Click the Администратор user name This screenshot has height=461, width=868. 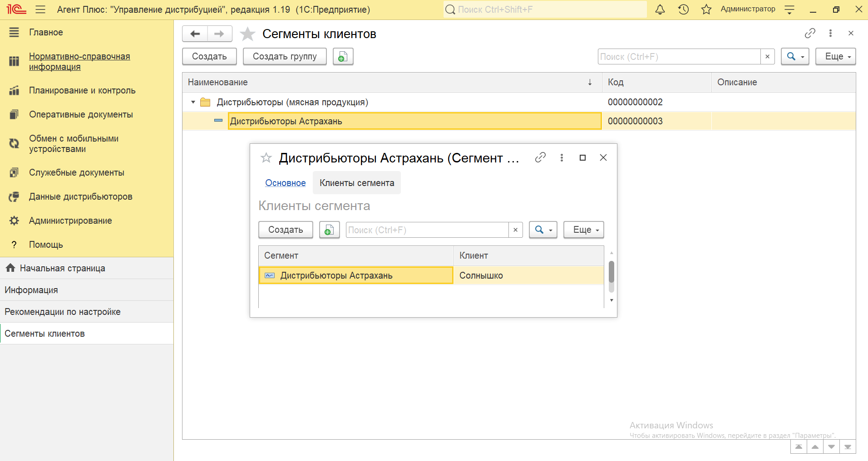[x=748, y=9]
